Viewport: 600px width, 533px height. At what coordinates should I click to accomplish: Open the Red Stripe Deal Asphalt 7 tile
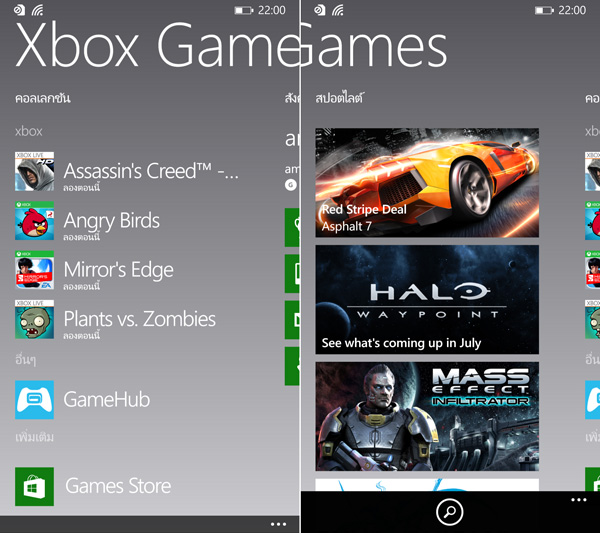[x=427, y=182]
